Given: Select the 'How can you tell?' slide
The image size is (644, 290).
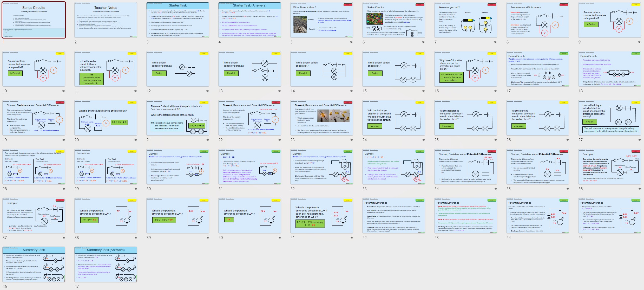Looking at the screenshot, I should point(465,20).
